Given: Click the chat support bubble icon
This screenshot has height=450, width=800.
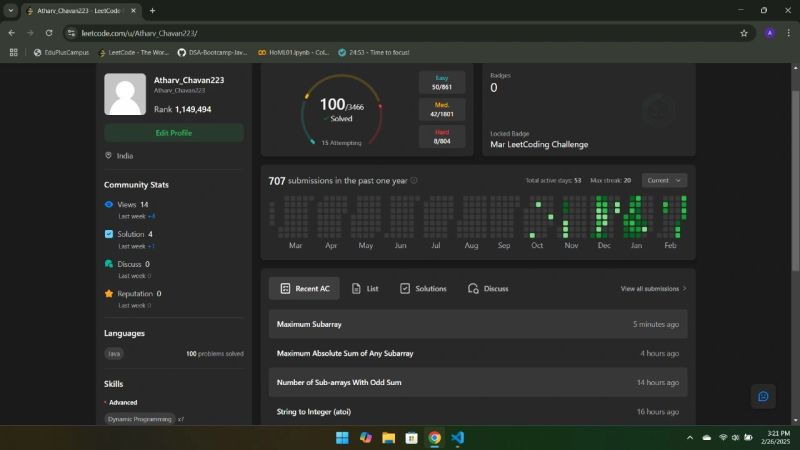Looking at the screenshot, I should click(x=763, y=396).
